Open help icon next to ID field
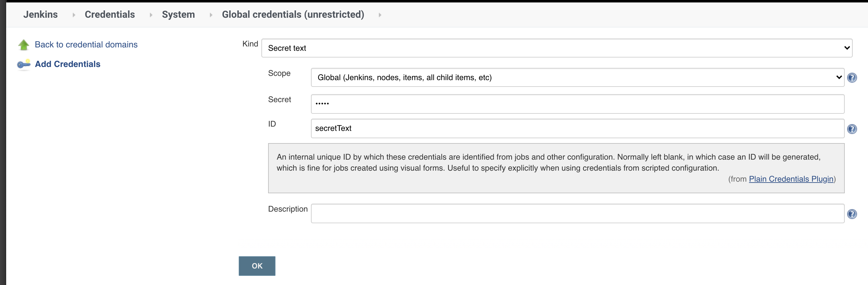868x285 pixels. point(852,129)
